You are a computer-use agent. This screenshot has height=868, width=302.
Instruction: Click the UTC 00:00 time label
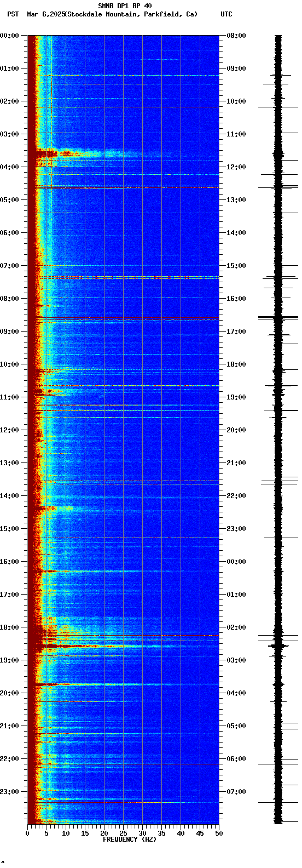236,562
